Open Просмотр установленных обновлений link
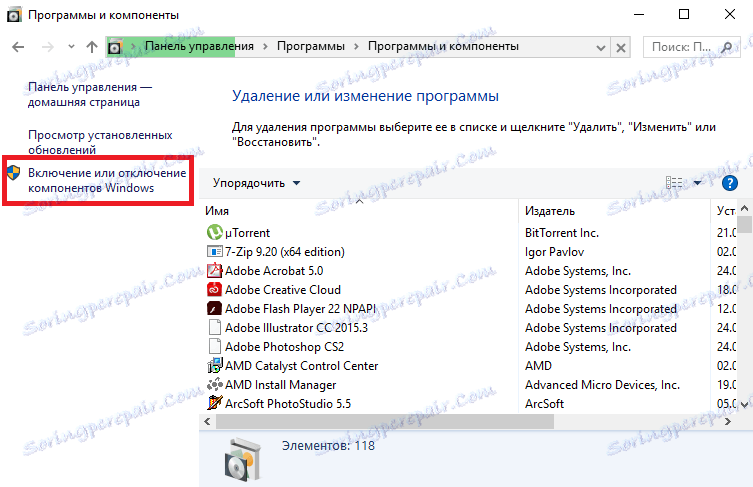The height and width of the screenshot is (487, 753). pos(100,142)
